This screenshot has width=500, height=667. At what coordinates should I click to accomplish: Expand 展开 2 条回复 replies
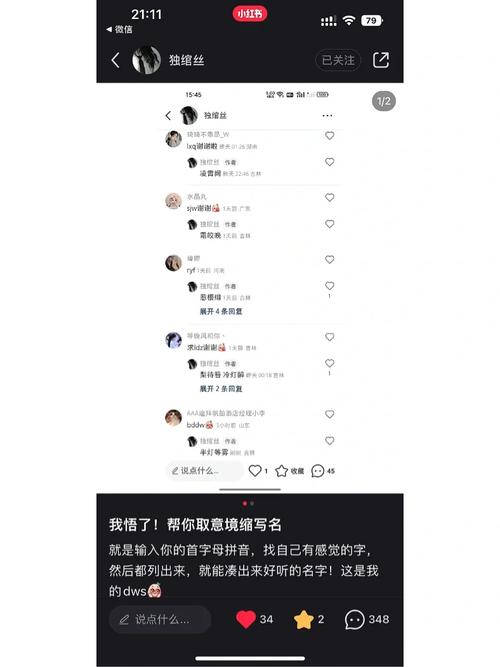[221, 389]
